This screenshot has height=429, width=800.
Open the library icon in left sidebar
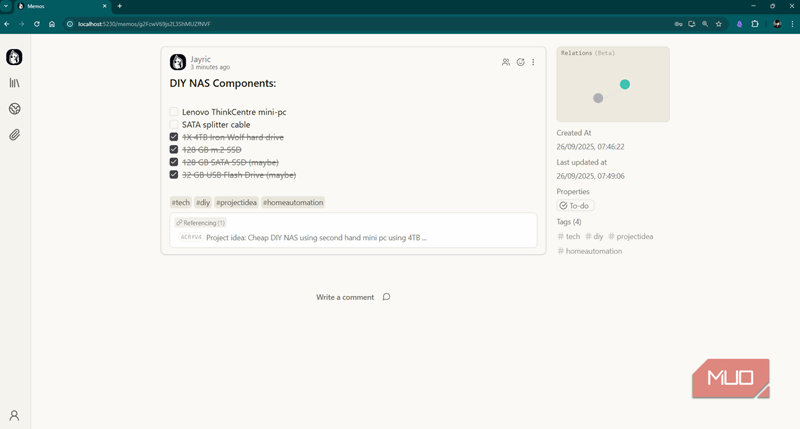coord(14,83)
